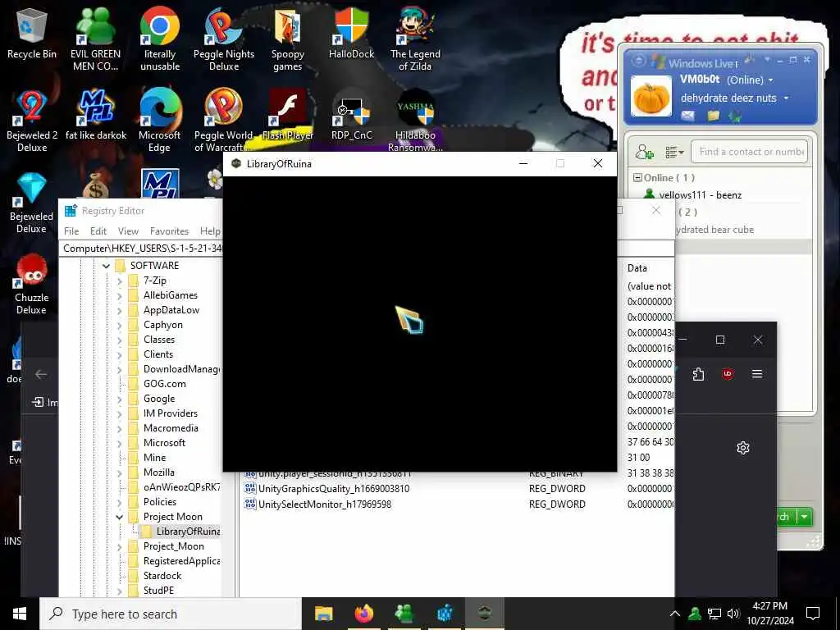
Task: Open Favorites menu in Registry Editor
Action: (x=169, y=231)
